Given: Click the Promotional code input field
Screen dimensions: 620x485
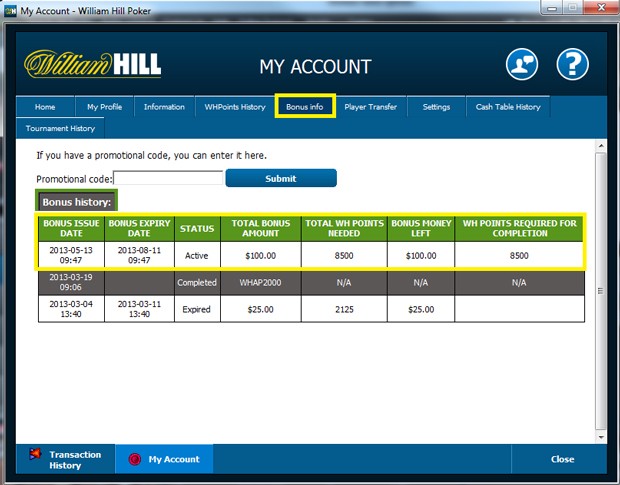Looking at the screenshot, I should (168, 178).
